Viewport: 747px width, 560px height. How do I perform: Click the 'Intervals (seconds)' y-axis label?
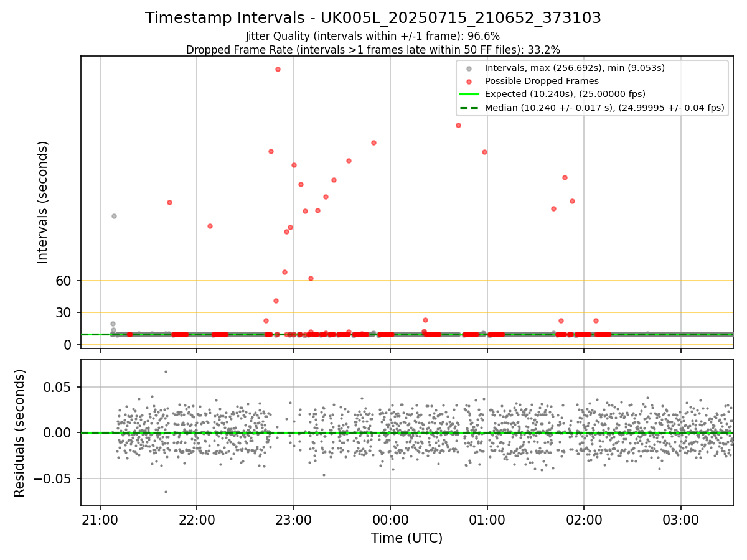(42, 202)
